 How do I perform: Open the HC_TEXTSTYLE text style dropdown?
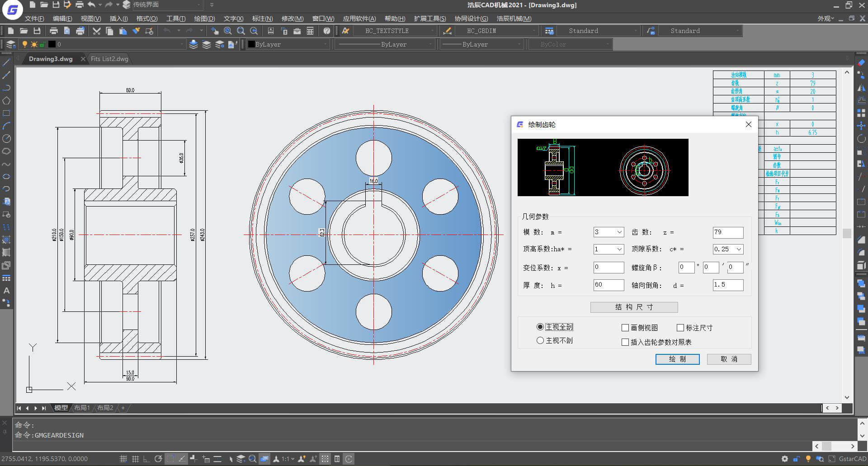click(394, 31)
